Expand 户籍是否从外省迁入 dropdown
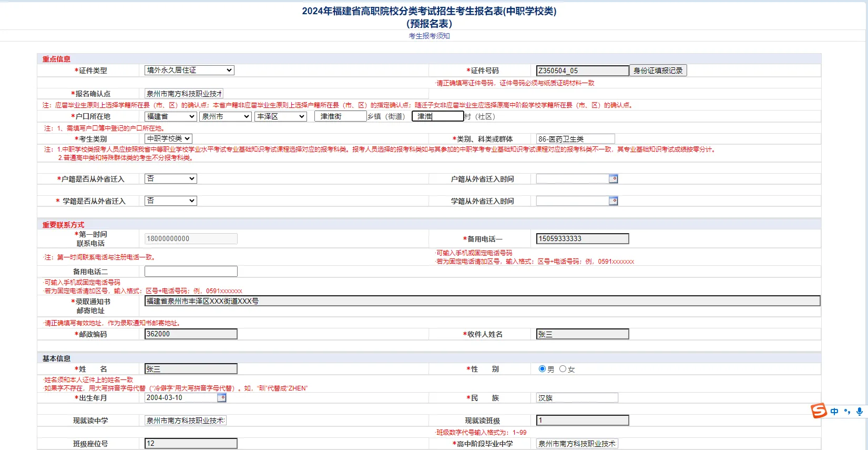868x450 pixels. (x=170, y=179)
